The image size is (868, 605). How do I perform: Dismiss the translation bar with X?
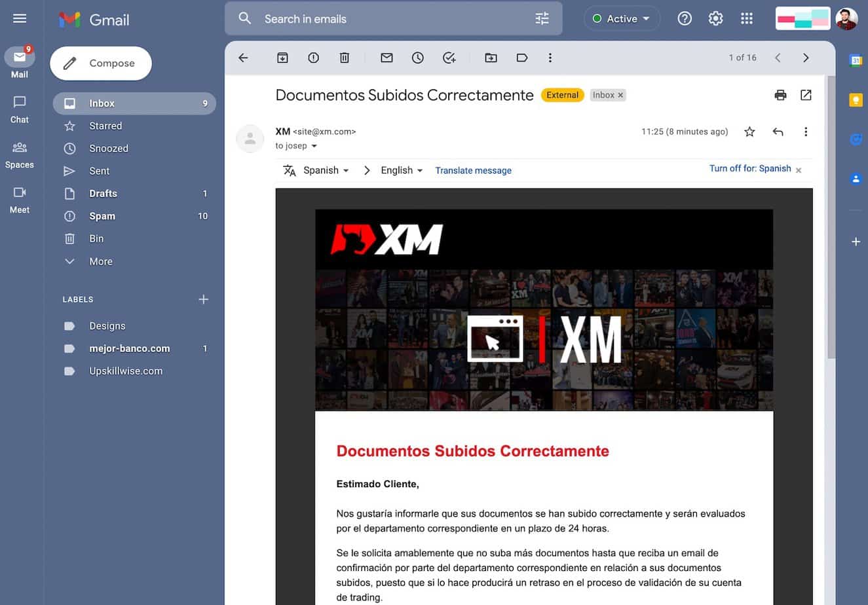799,170
